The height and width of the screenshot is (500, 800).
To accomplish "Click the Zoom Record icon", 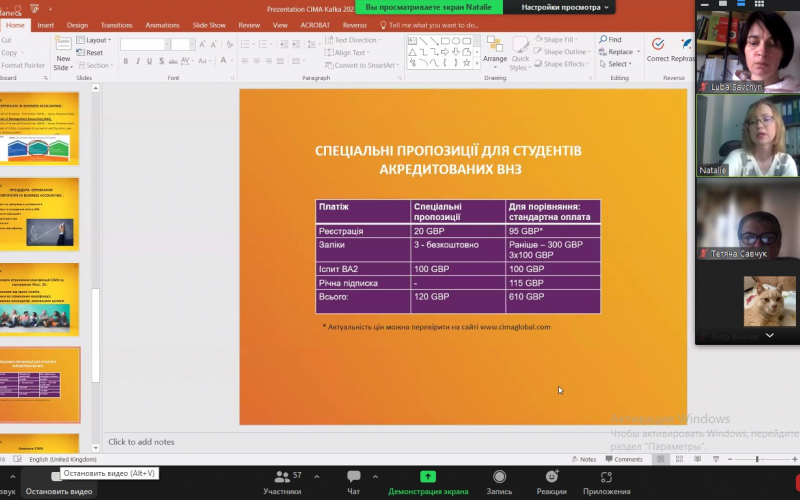I will pyautogui.click(x=499, y=477).
